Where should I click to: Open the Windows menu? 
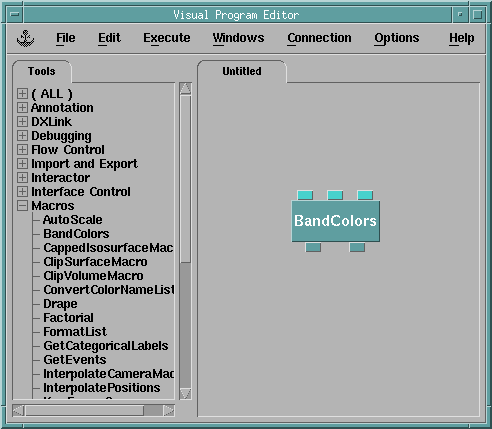pyautogui.click(x=238, y=38)
